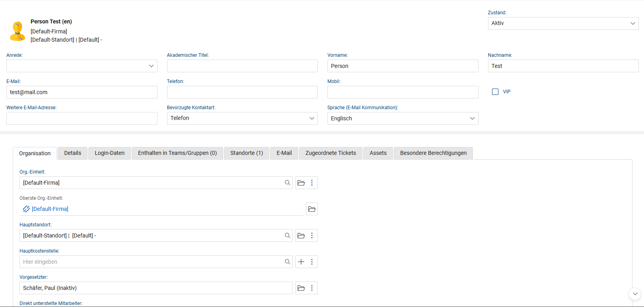The image size is (644, 307).
Task: Open three-dot menu for Vorgesetzter
Action: click(312, 288)
